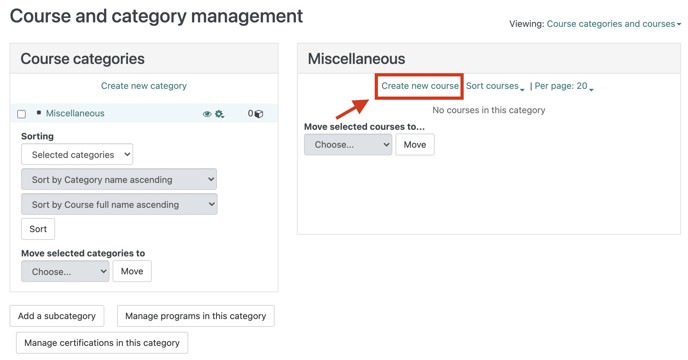Open the Miscellaneous category link
The image size is (688, 360).
point(75,113)
